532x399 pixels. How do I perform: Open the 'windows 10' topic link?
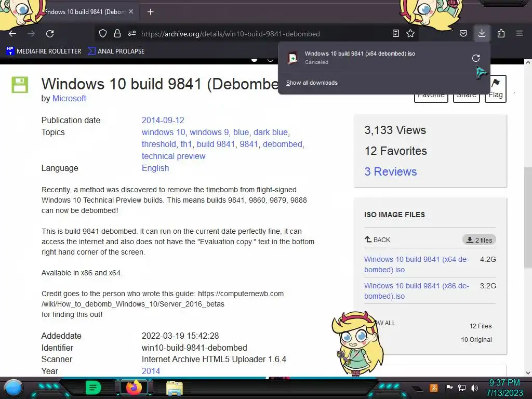coord(164,132)
